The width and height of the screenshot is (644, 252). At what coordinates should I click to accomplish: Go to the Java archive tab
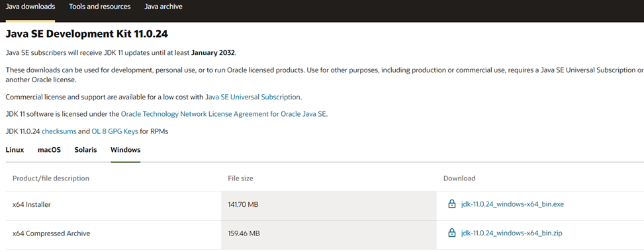click(163, 7)
